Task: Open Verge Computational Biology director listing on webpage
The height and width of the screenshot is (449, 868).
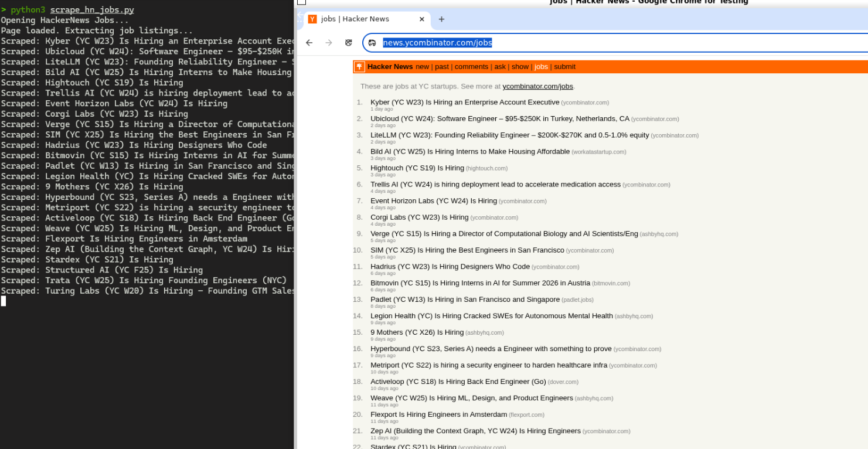Action: tap(504, 234)
